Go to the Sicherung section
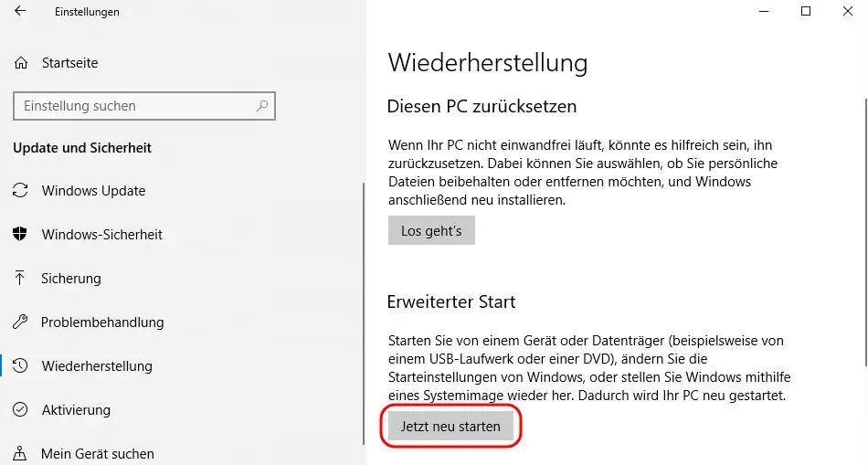This screenshot has width=868, height=465. (x=71, y=279)
